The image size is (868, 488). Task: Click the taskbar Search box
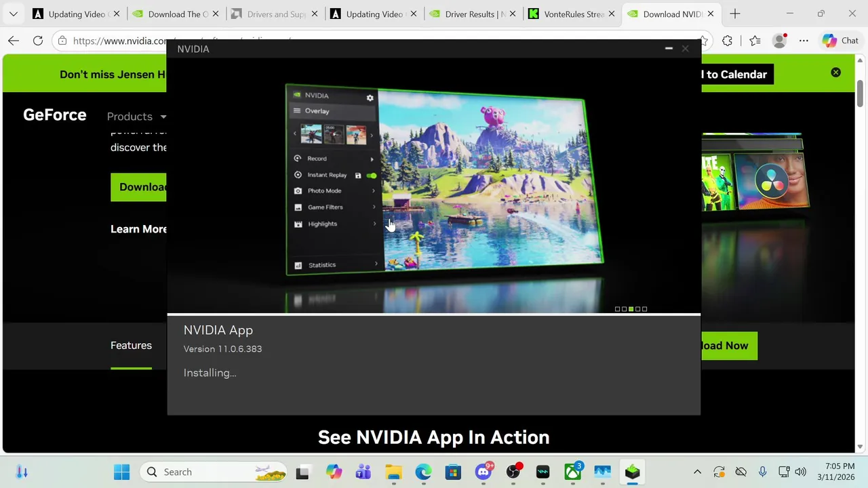pos(214,472)
